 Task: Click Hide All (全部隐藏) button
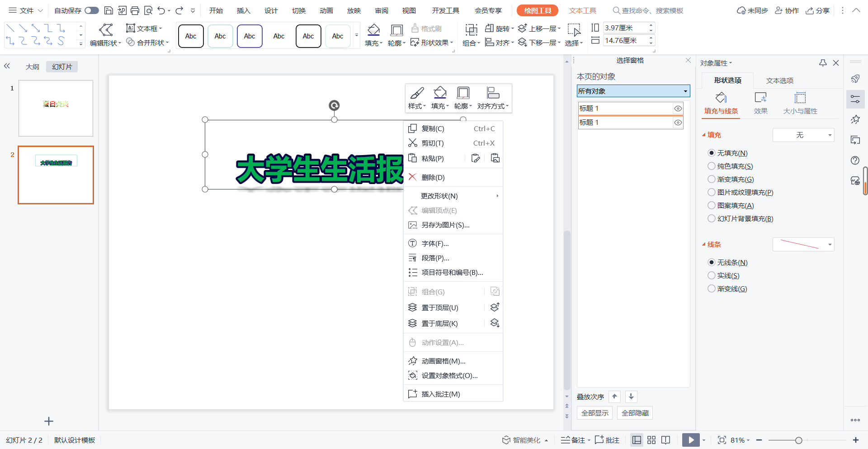point(635,413)
